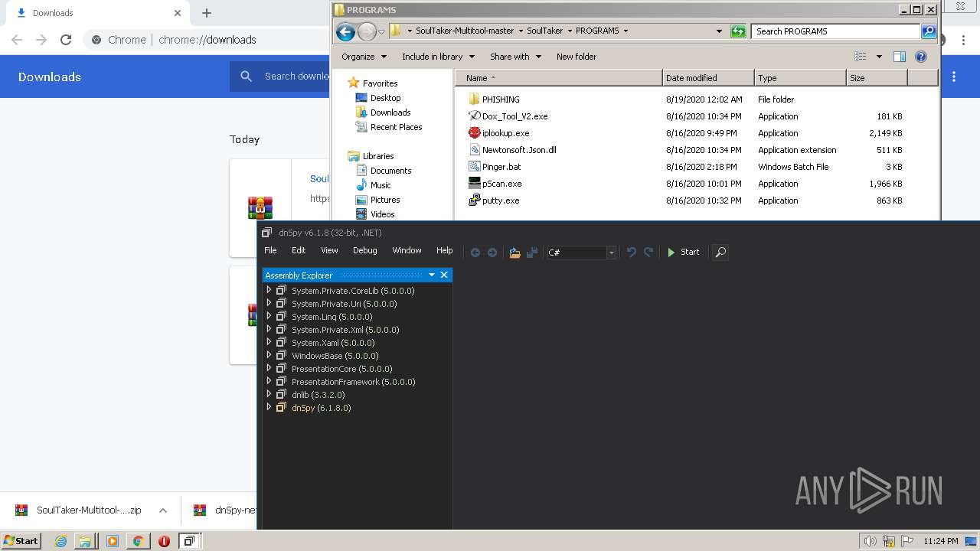The image size is (980, 551).
Task: Expand System.Xaml assembly node
Action: pos(269,343)
